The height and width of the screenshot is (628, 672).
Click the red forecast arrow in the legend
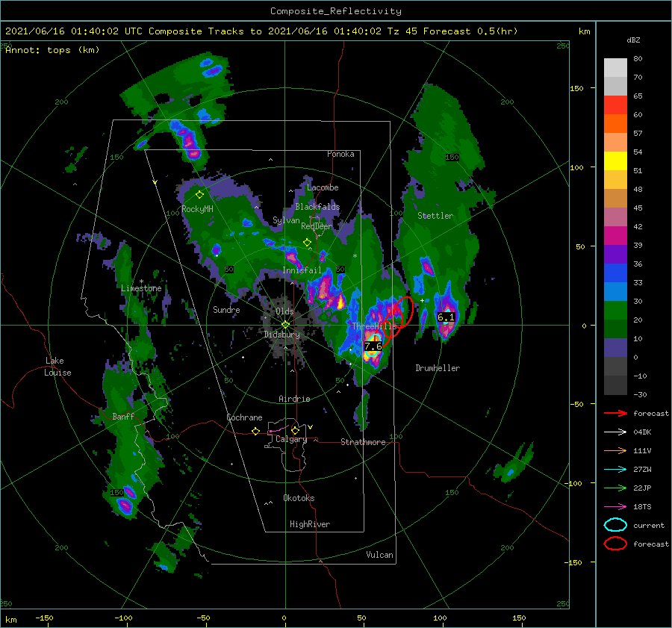(x=615, y=413)
